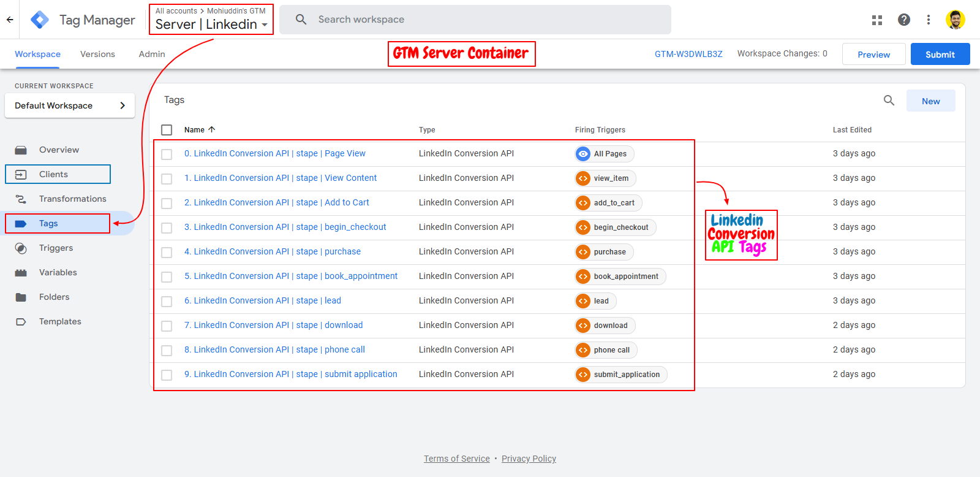The height and width of the screenshot is (477, 980).
Task: Open the help question mark icon
Action: point(903,20)
